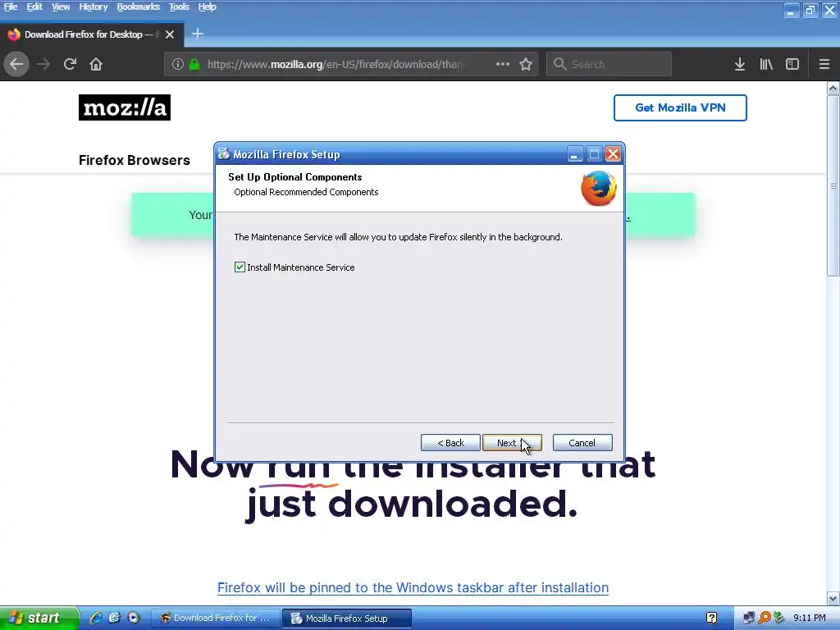The width and height of the screenshot is (840, 630).
Task: Open the Firefox pinned to taskbar link
Action: [x=413, y=587]
